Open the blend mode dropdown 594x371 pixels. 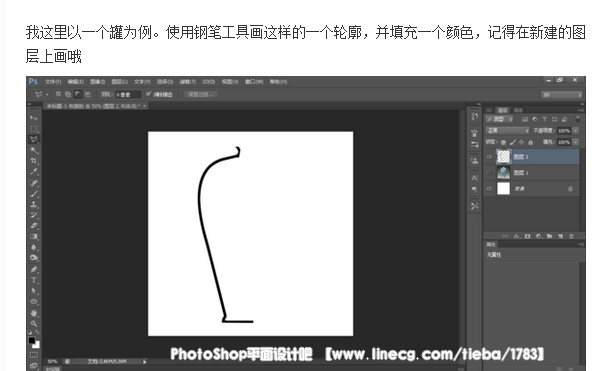(x=507, y=131)
